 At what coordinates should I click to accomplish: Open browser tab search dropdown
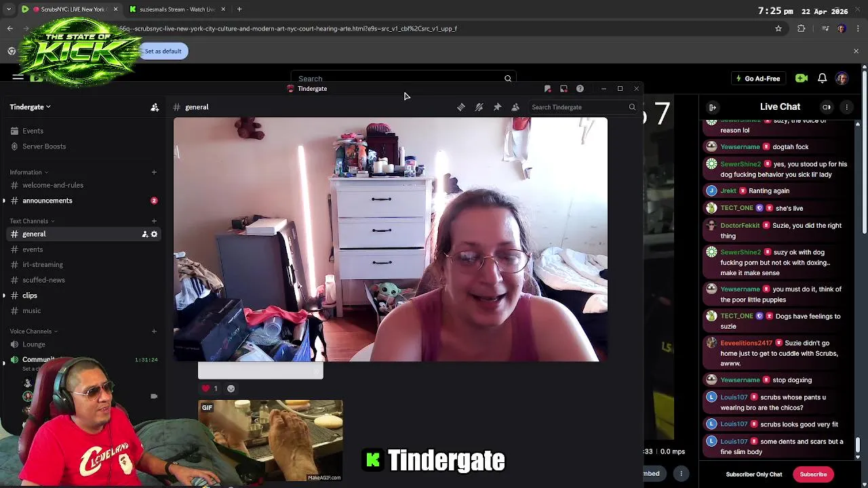coord(9,9)
